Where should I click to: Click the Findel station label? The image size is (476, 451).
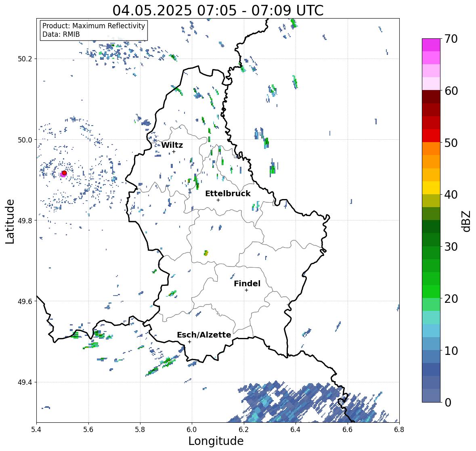(247, 283)
